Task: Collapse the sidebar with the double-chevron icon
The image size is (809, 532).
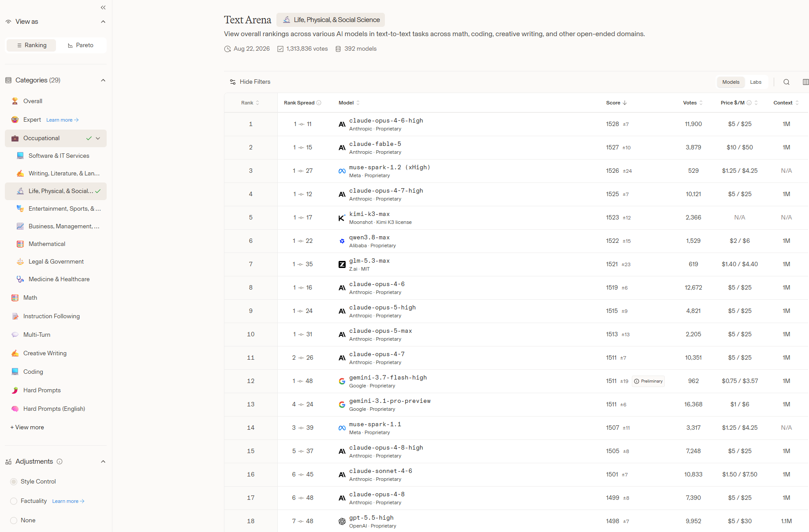Action: [103, 7]
